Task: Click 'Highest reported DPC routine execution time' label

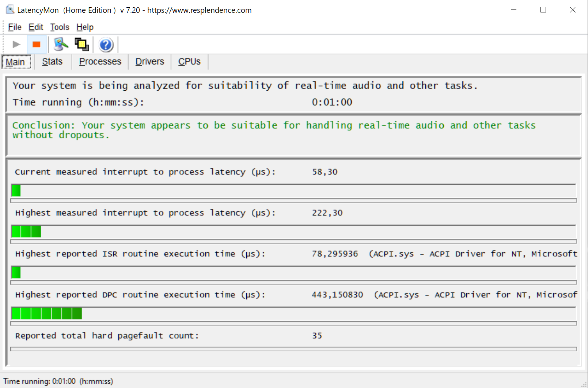Action: click(x=140, y=295)
